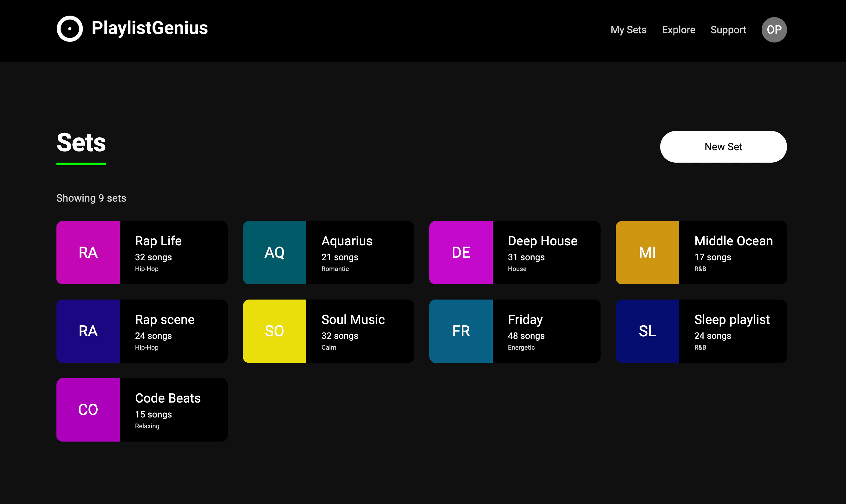This screenshot has height=504, width=846.
Task: Select the Sets heading tab
Action: [81, 143]
